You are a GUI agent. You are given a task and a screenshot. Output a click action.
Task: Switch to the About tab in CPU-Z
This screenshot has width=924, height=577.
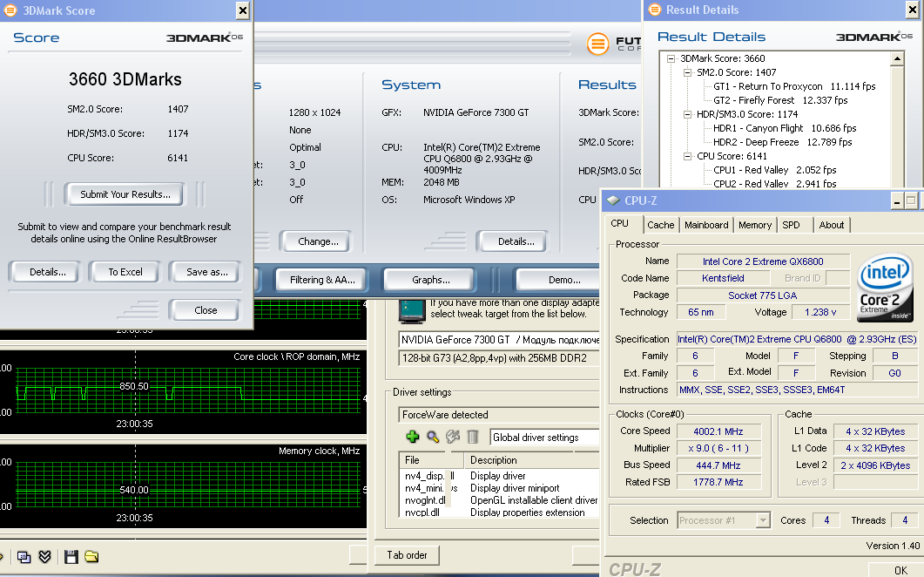pos(832,225)
